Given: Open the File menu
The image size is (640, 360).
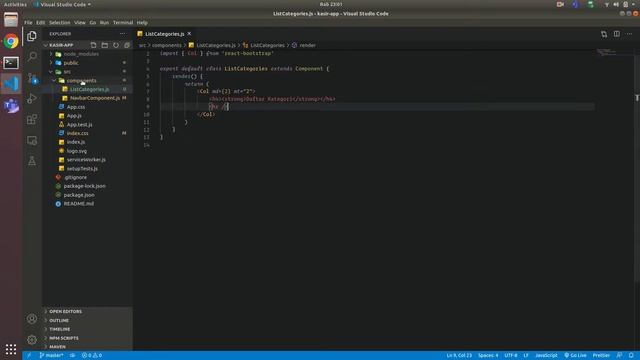Looking at the screenshot, I should click(28, 23).
